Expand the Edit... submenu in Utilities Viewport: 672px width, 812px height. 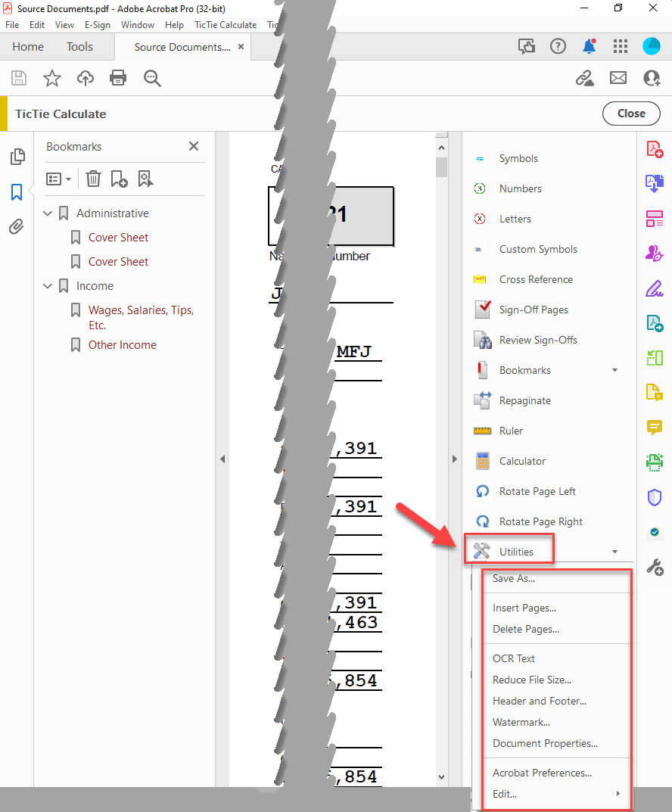[x=556, y=794]
